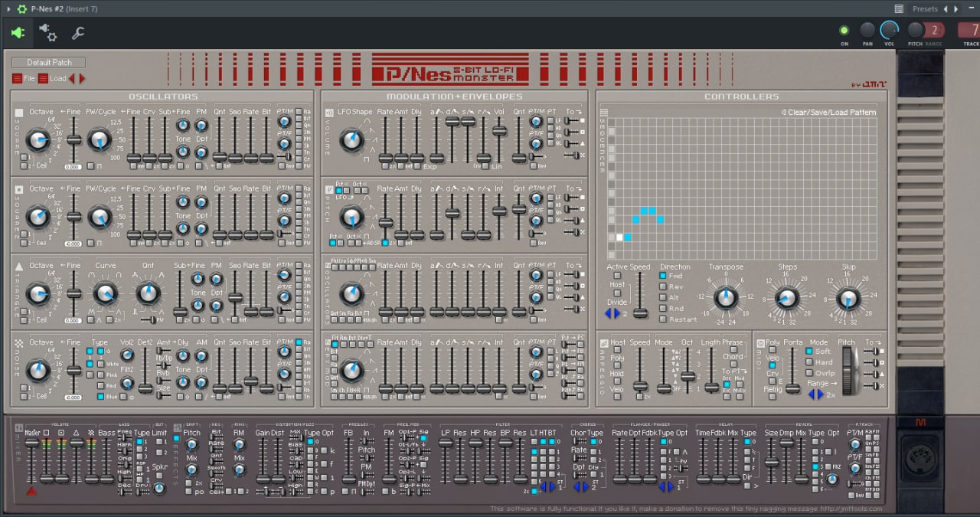This screenshot has width=980, height=517.
Task: Click the Square 1 Octave knob
Action: 38,140
